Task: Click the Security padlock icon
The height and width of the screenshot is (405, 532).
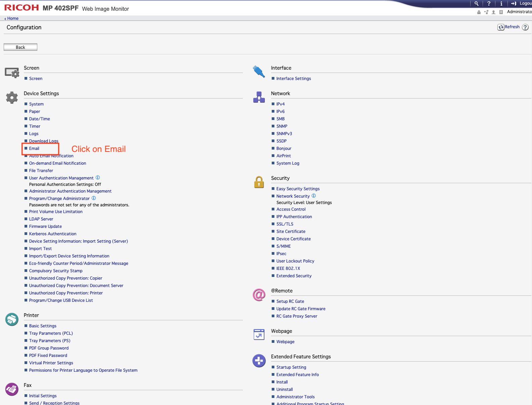Action: 259,182
